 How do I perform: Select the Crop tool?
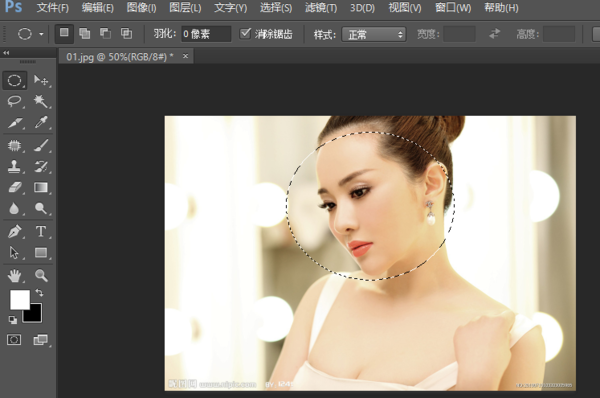pyautogui.click(x=15, y=122)
